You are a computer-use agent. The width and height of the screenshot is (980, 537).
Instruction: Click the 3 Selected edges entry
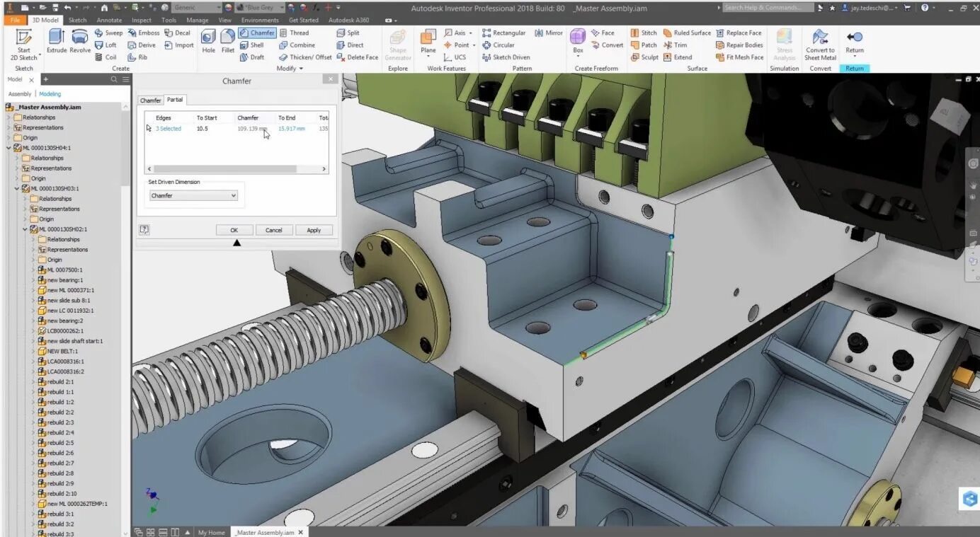169,129
